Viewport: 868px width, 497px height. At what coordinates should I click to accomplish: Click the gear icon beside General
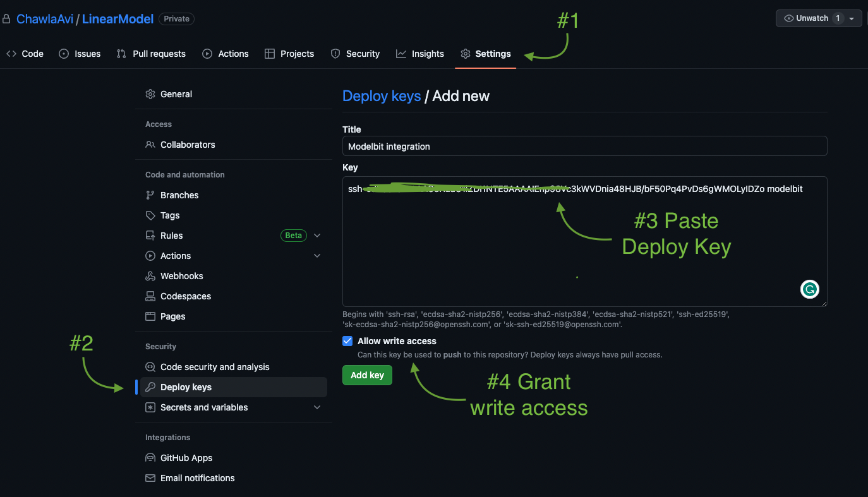point(150,94)
